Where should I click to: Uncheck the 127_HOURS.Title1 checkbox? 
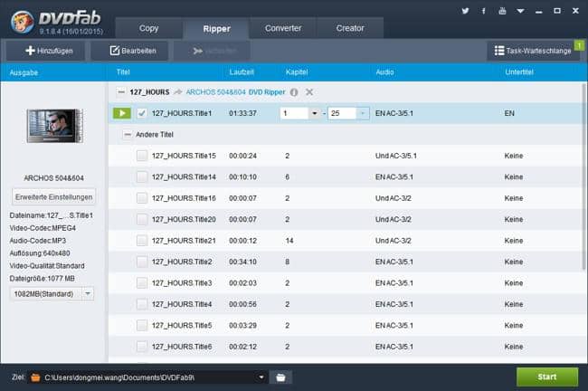pyautogui.click(x=142, y=113)
